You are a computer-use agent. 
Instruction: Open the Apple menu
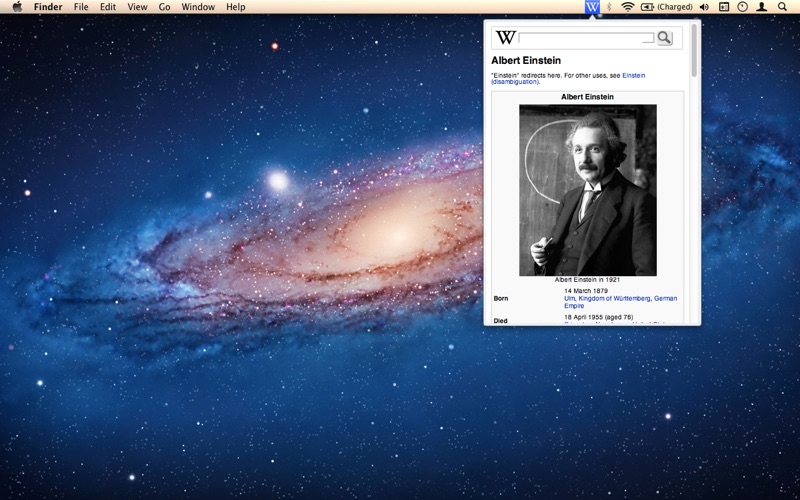[x=17, y=7]
